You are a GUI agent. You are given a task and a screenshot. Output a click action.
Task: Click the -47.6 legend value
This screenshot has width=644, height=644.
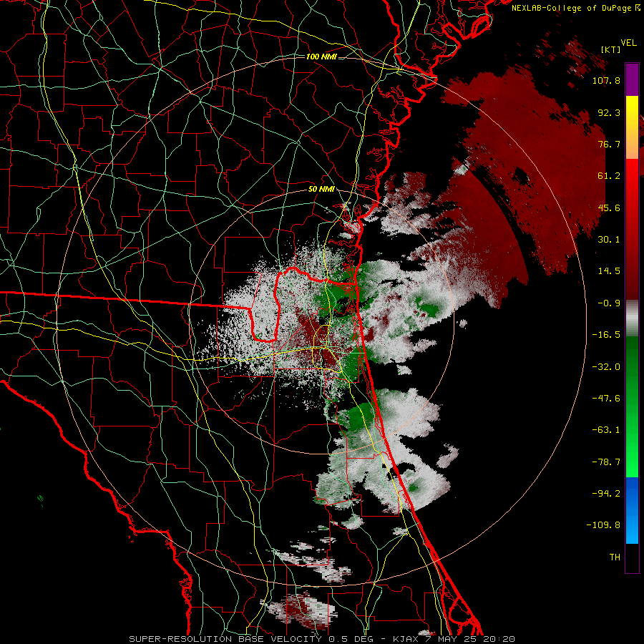(606, 399)
